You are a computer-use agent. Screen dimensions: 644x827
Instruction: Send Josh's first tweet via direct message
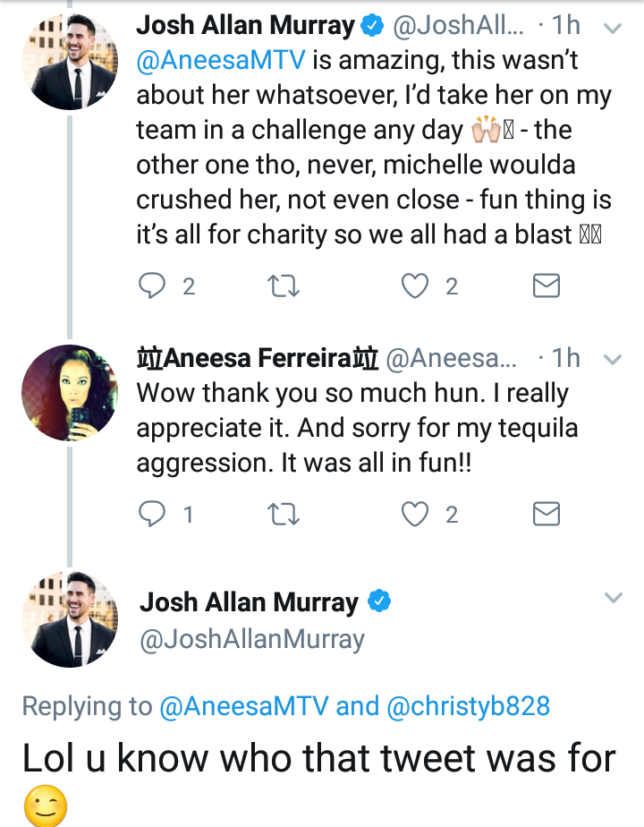point(546,286)
